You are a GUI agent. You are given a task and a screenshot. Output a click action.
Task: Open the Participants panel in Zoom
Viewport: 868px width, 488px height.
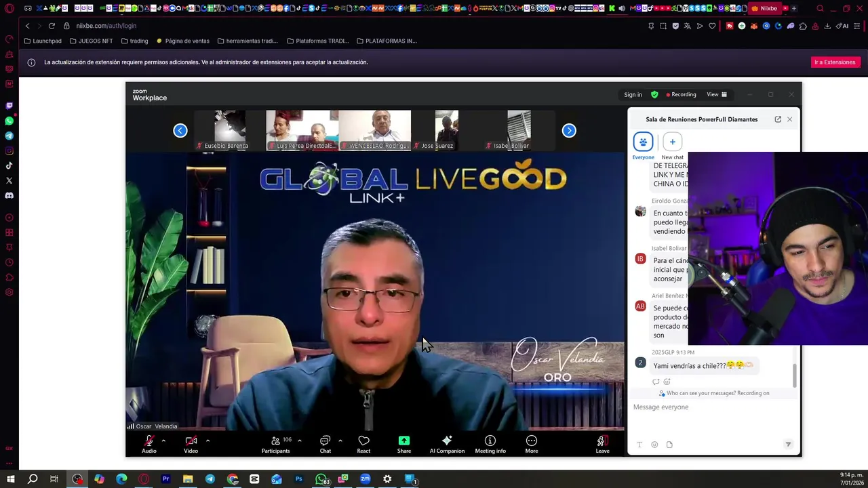point(276,444)
